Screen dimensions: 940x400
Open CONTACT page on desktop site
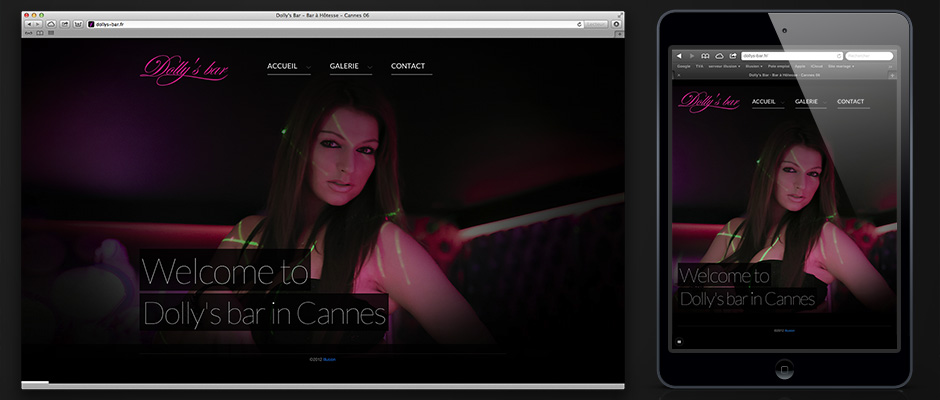[408, 66]
